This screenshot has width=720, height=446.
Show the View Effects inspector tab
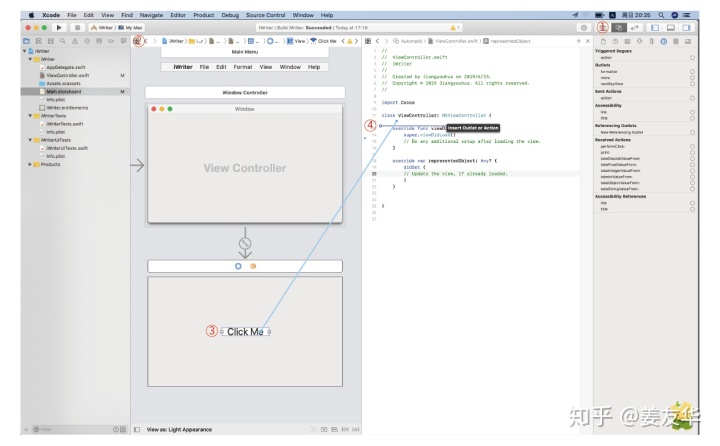(688, 41)
